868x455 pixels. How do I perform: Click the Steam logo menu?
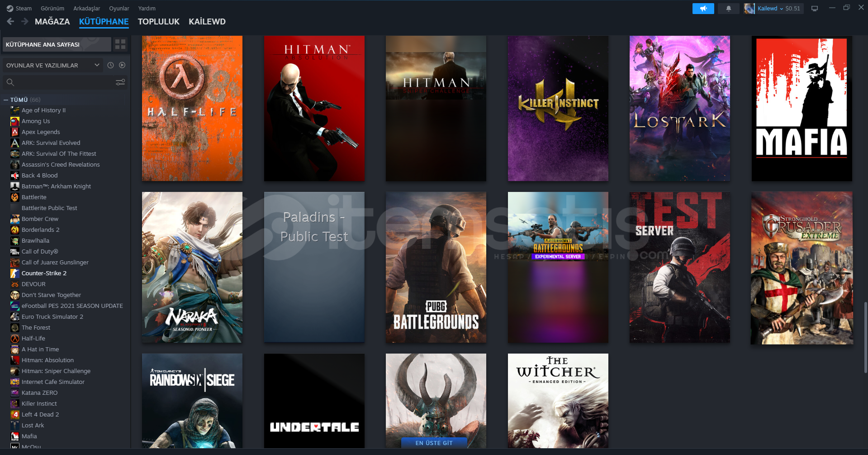click(x=19, y=9)
